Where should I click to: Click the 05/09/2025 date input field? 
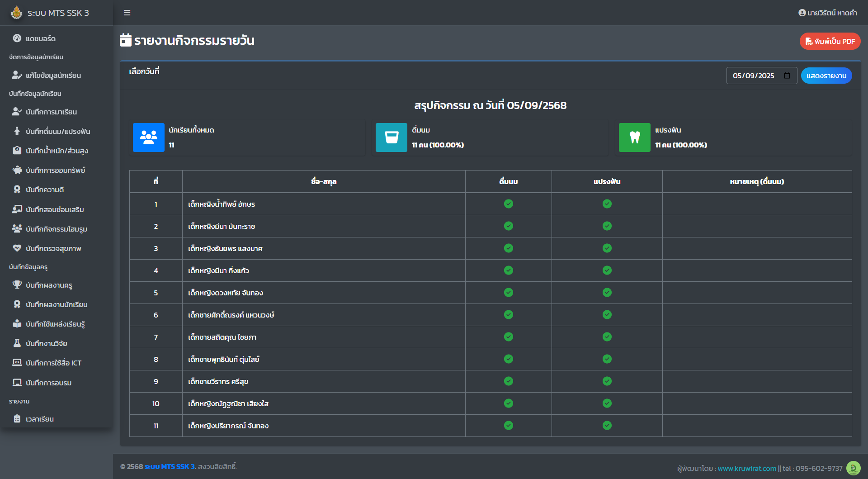754,76
